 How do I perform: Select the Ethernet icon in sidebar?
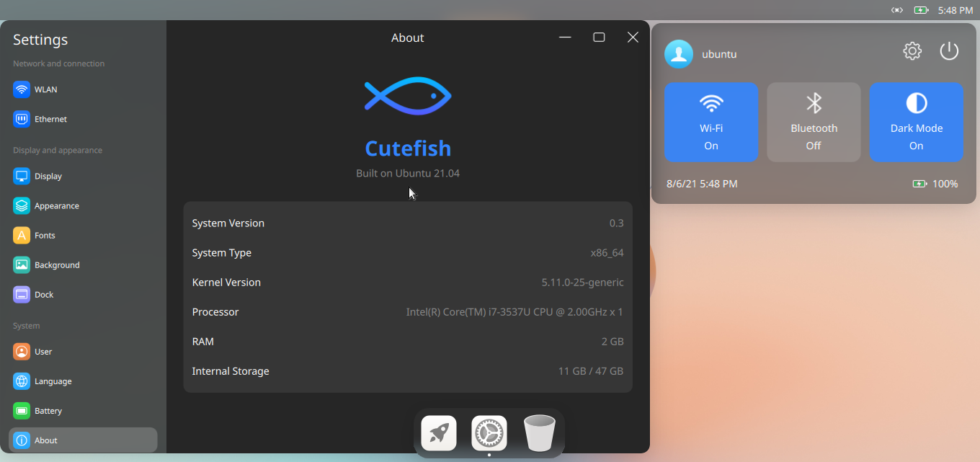(22, 119)
